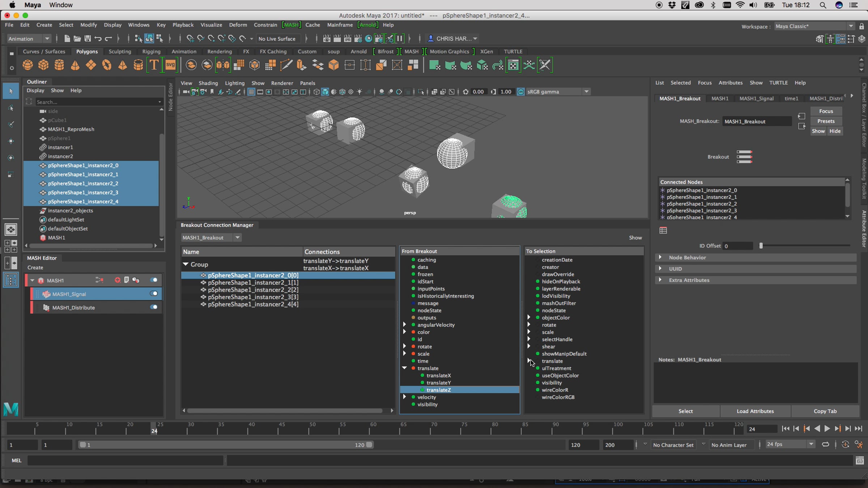
Task: Toggle the viewport grid display icon
Action: (x=251, y=92)
